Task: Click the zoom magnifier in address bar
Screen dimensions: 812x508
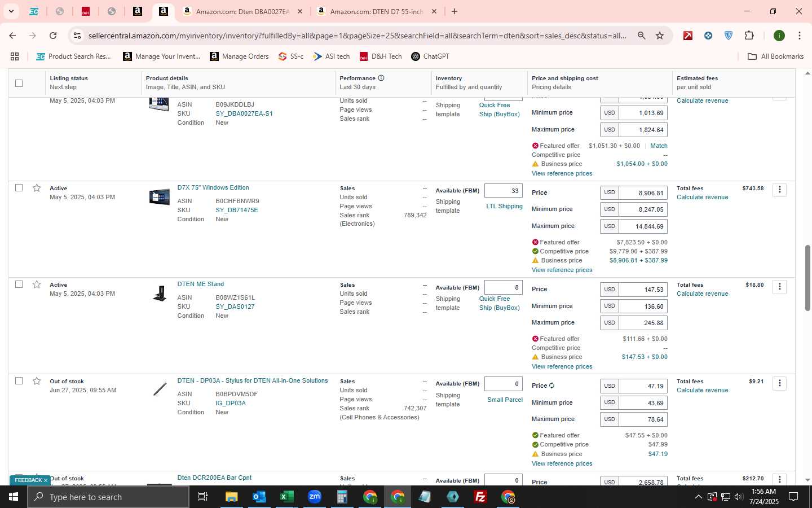Action: pos(641,36)
